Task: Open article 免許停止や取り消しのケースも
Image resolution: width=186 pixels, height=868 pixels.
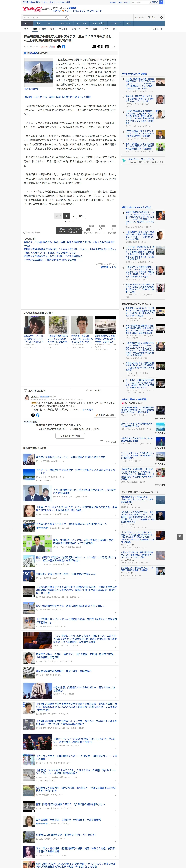Action: coord(71,457)
